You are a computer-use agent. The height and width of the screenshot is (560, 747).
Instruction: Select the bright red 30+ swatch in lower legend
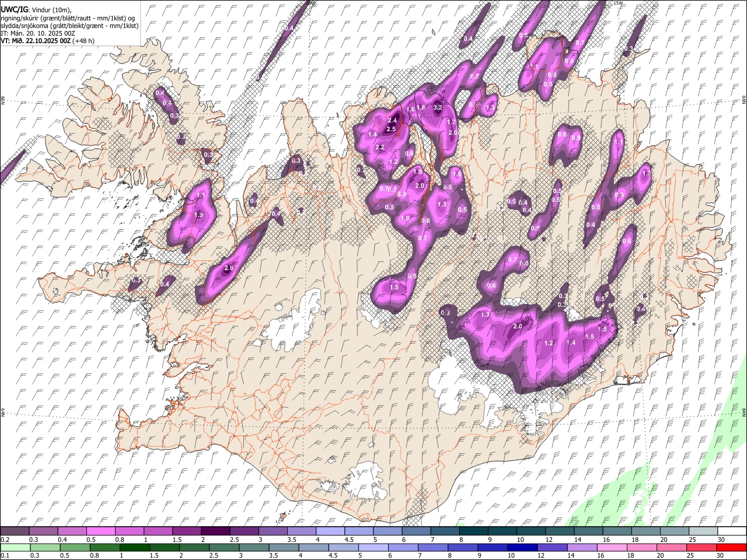tap(731, 547)
